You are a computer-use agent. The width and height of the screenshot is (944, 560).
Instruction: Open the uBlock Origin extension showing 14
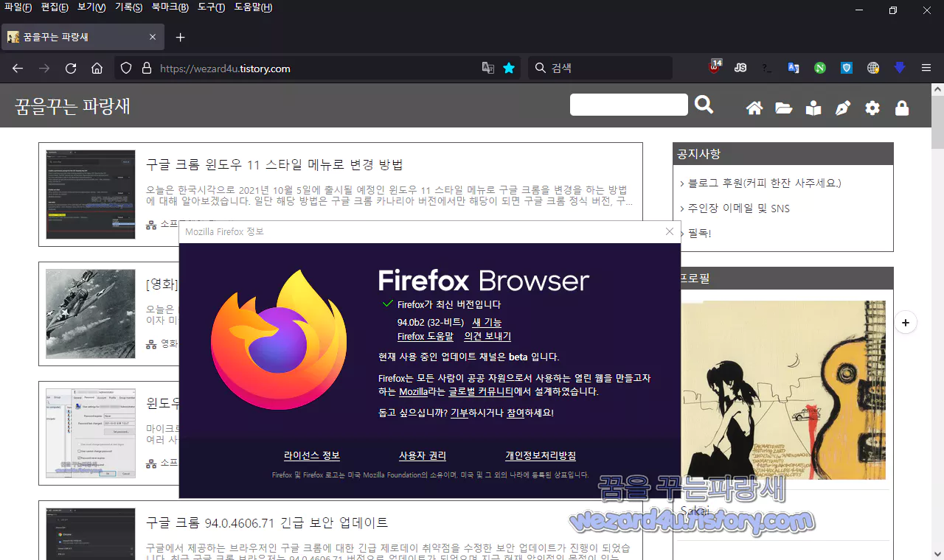coord(715,67)
